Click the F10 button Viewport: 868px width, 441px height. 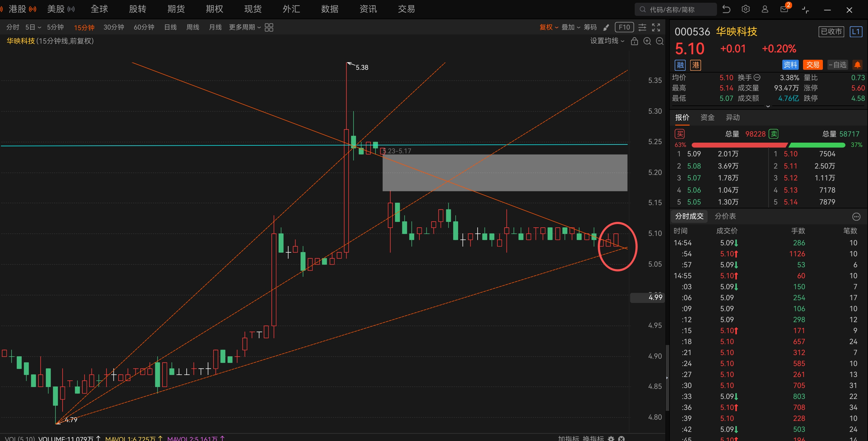coord(624,27)
